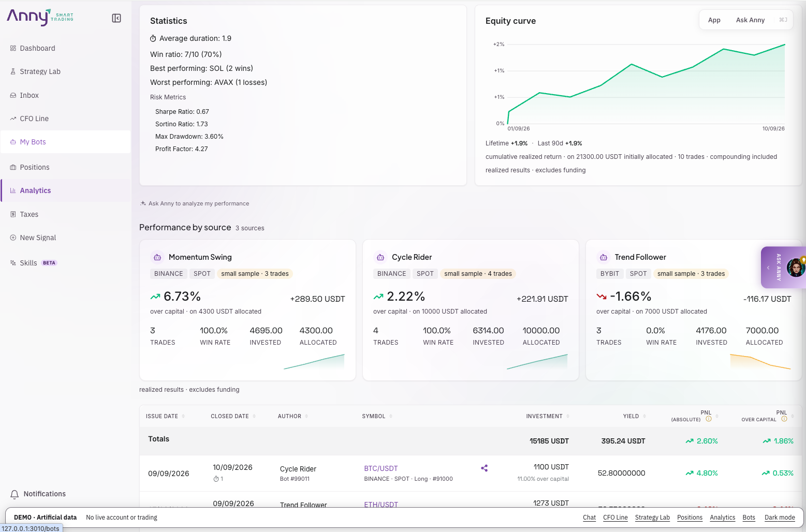This screenshot has width=806, height=532.
Task: Sort the table by Issue Date
Action: (165, 416)
